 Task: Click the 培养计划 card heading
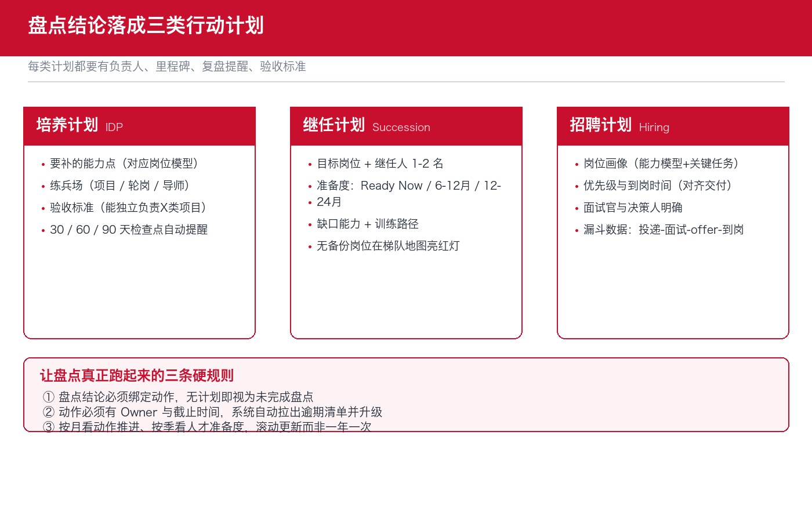point(67,125)
